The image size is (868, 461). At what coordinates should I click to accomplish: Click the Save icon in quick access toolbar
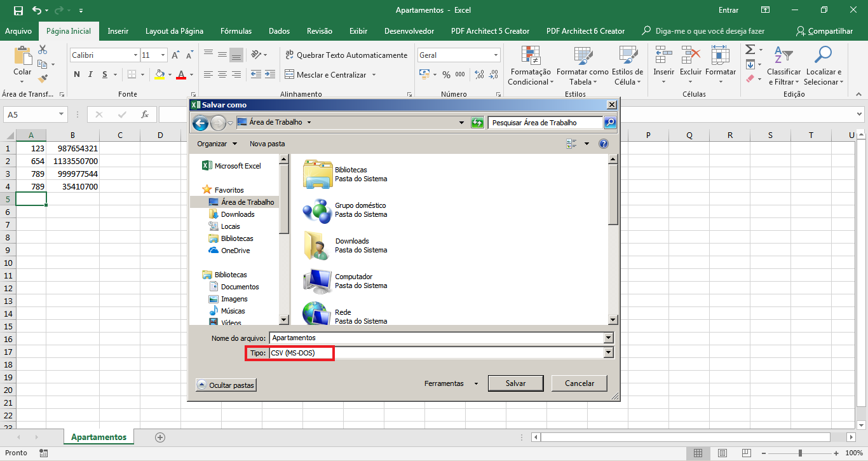point(18,10)
